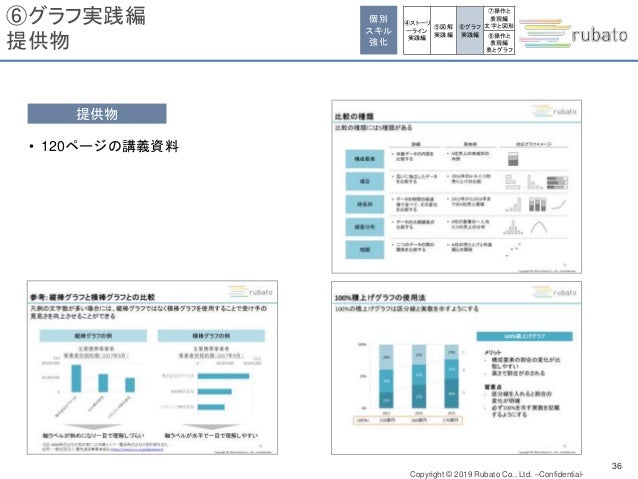
Task: Open the 縦棒グラフと横棒グラフとの比較 slide thumbnail
Action: coord(153,367)
